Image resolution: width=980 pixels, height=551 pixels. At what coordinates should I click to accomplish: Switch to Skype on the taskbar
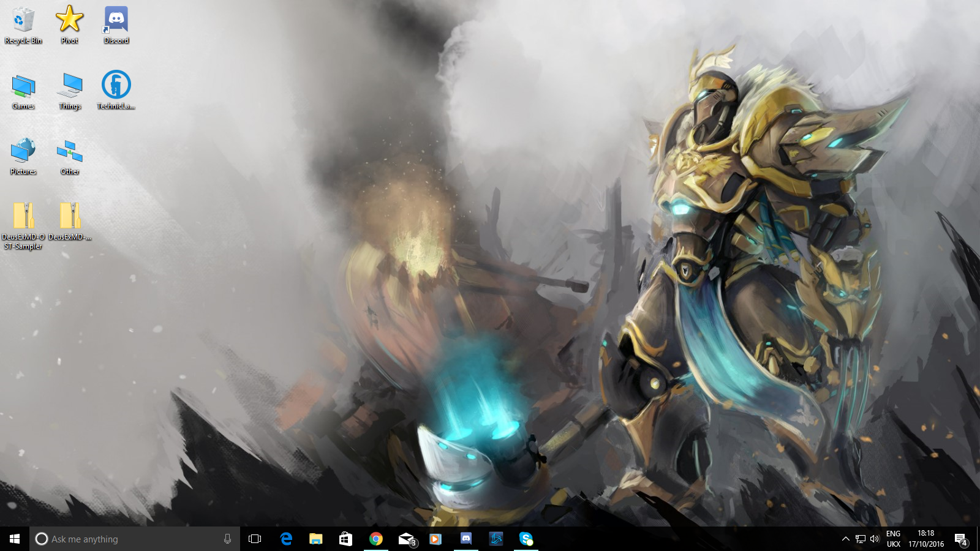[x=526, y=539]
